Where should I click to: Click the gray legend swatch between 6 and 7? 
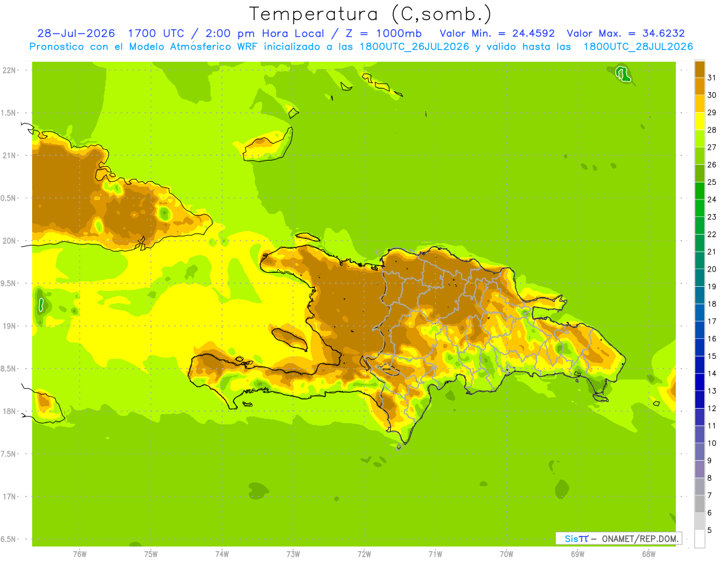point(699,504)
